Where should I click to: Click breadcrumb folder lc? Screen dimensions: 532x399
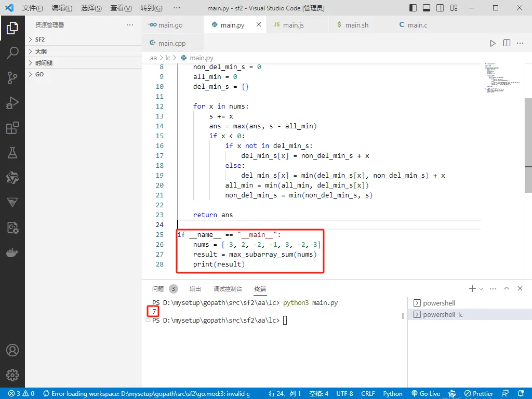[168, 58]
